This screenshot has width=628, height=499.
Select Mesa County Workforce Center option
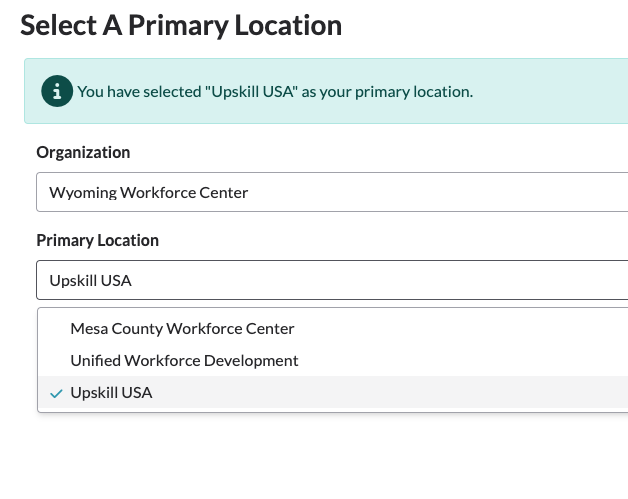tap(182, 328)
